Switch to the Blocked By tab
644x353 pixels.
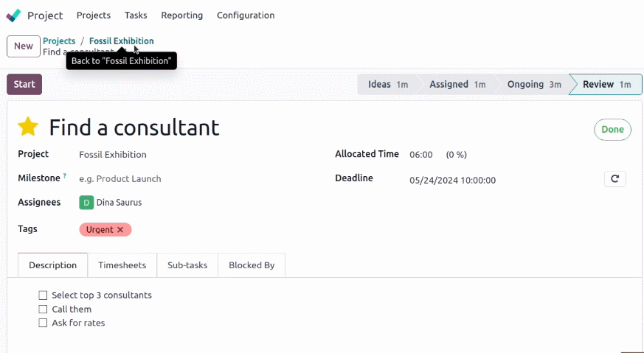point(252,265)
